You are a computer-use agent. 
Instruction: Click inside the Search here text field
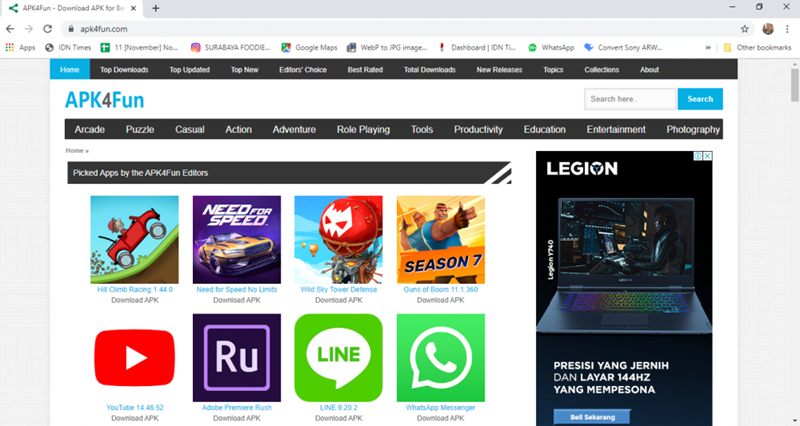coord(631,99)
